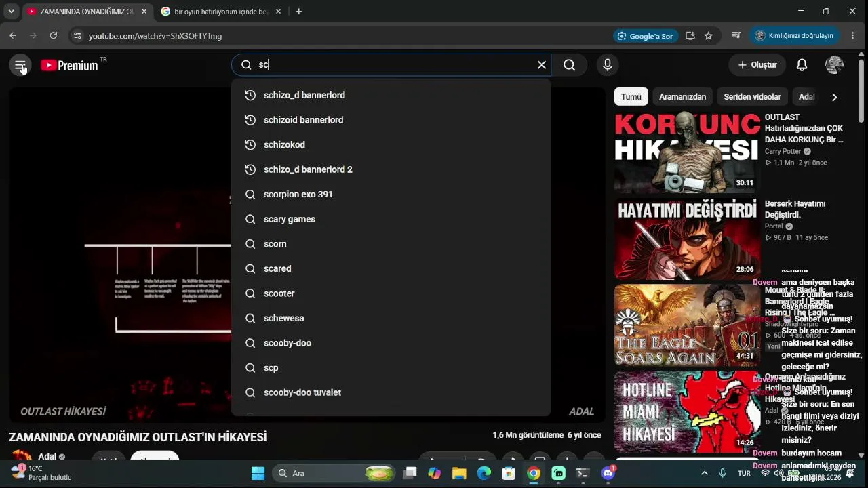Open YouTube notifications bell
This screenshot has height=488, width=868.
point(802,65)
